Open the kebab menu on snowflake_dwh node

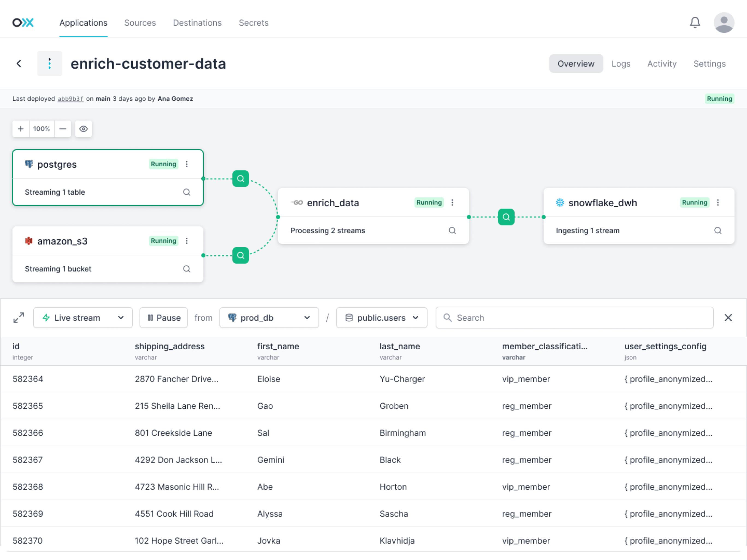(x=718, y=202)
